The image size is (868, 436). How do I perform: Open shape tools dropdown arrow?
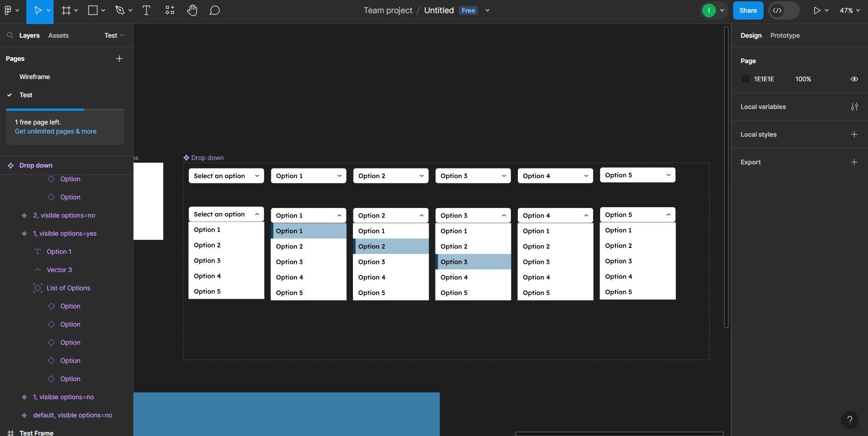tap(103, 10)
